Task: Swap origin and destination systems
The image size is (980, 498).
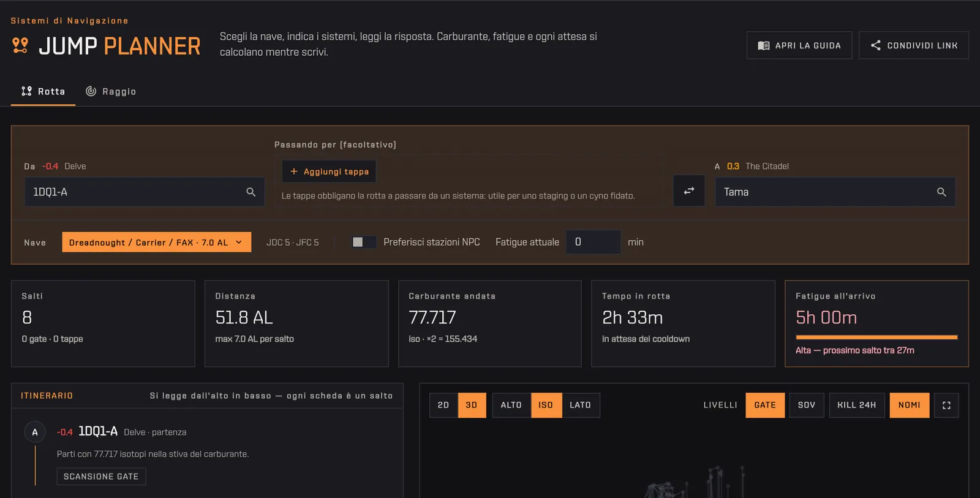Action: pyautogui.click(x=689, y=191)
